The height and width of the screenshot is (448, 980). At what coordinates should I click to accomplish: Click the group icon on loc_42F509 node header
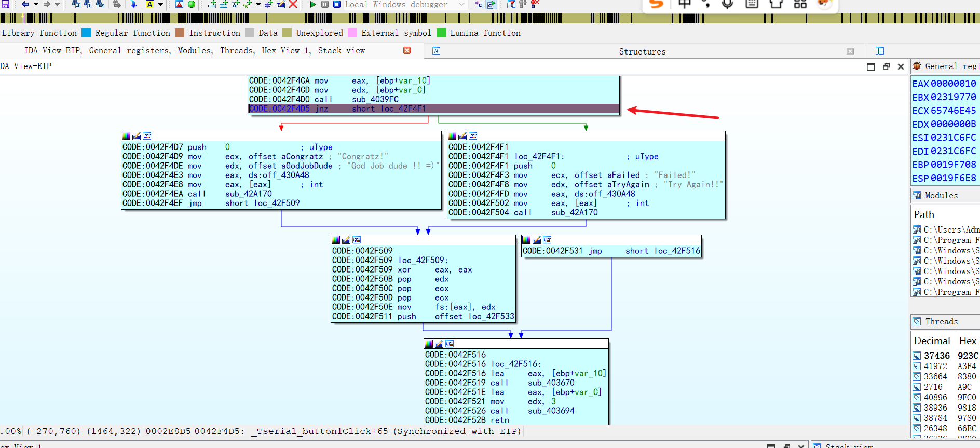(x=357, y=240)
